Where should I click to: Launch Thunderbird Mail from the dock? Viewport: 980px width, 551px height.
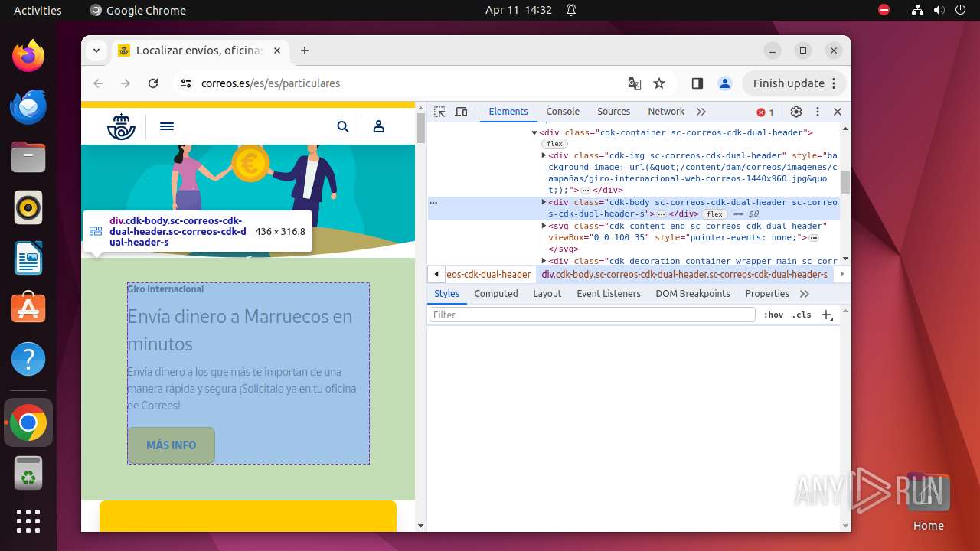pos(28,107)
